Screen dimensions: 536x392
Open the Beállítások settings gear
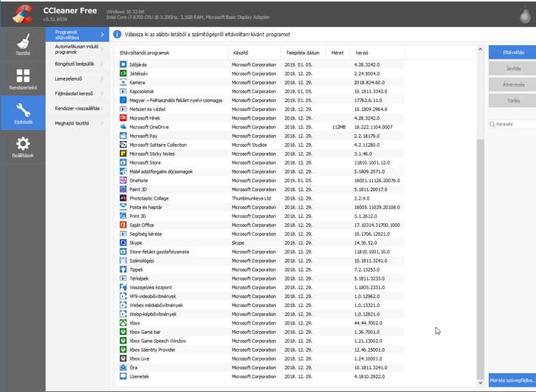click(23, 148)
